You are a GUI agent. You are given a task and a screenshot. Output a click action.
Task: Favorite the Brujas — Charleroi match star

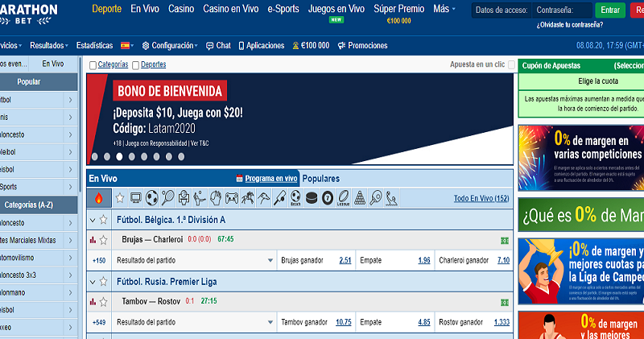point(104,240)
